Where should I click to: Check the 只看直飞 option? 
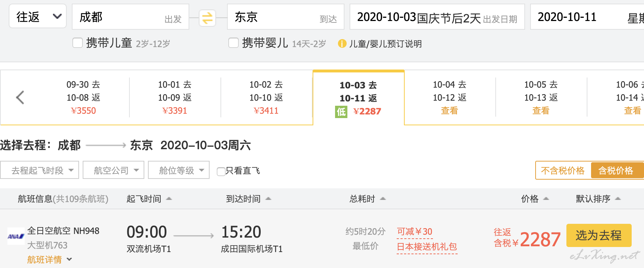pos(221,171)
